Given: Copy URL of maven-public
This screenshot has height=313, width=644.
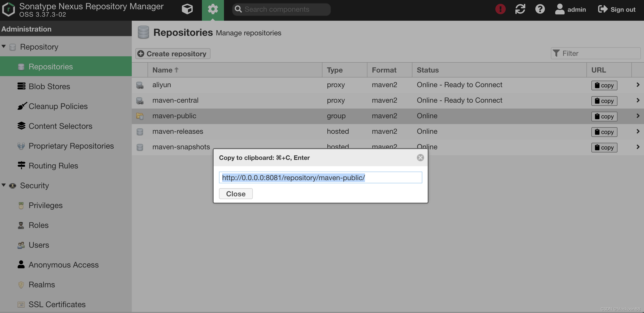Looking at the screenshot, I should tap(604, 116).
